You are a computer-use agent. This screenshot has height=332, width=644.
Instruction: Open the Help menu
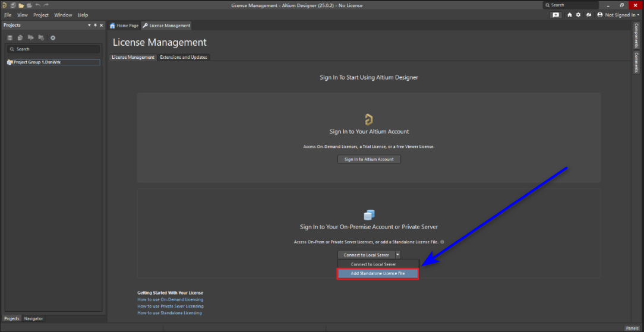[x=83, y=15]
